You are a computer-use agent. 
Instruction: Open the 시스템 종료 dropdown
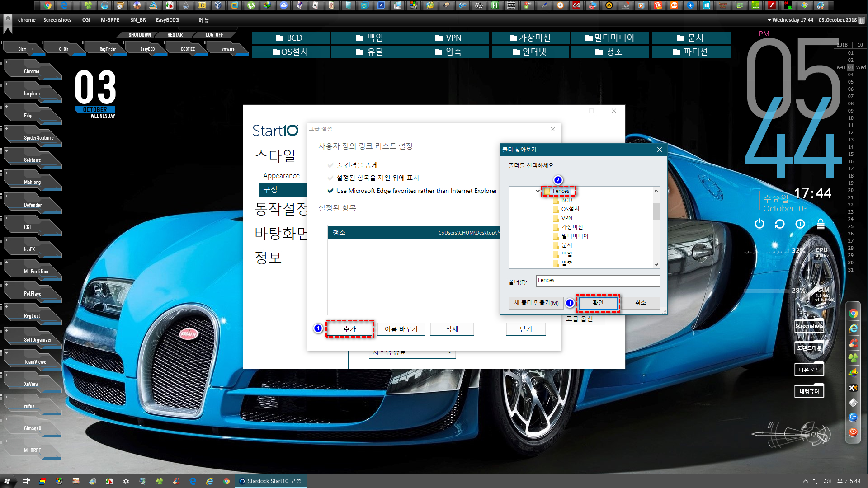(x=412, y=352)
